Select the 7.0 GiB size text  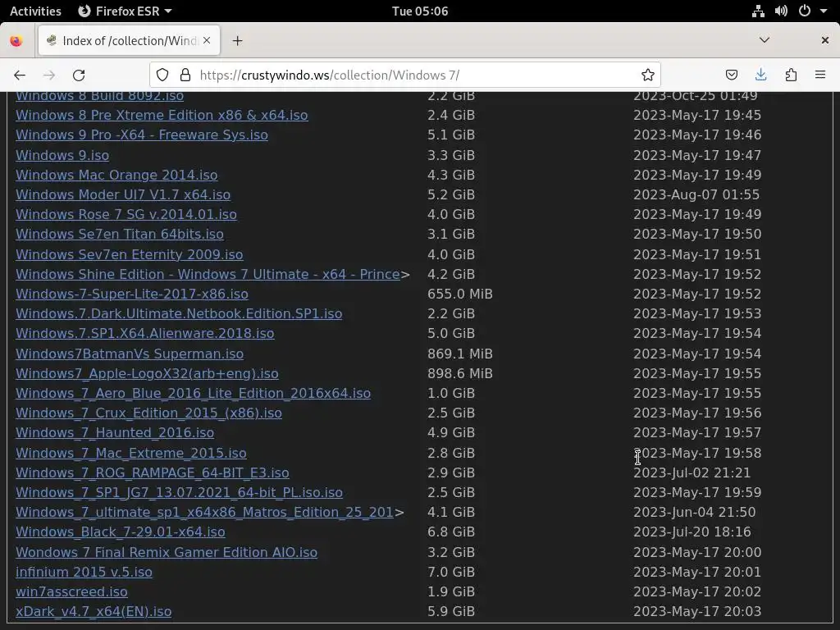[450, 572]
